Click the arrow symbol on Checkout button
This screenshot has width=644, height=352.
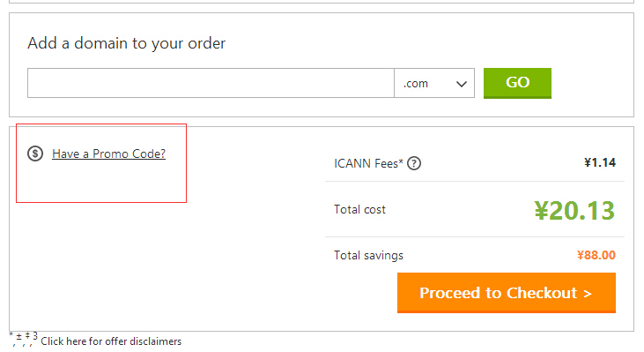pos(588,294)
